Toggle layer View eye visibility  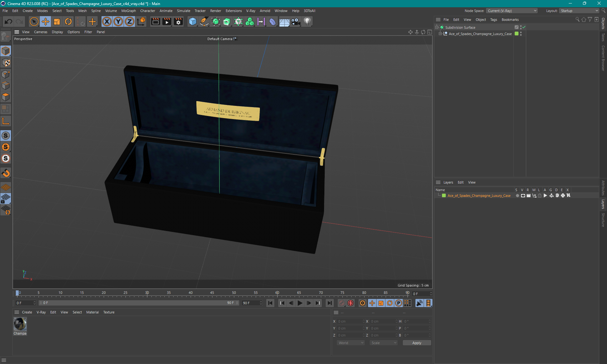[x=523, y=196]
